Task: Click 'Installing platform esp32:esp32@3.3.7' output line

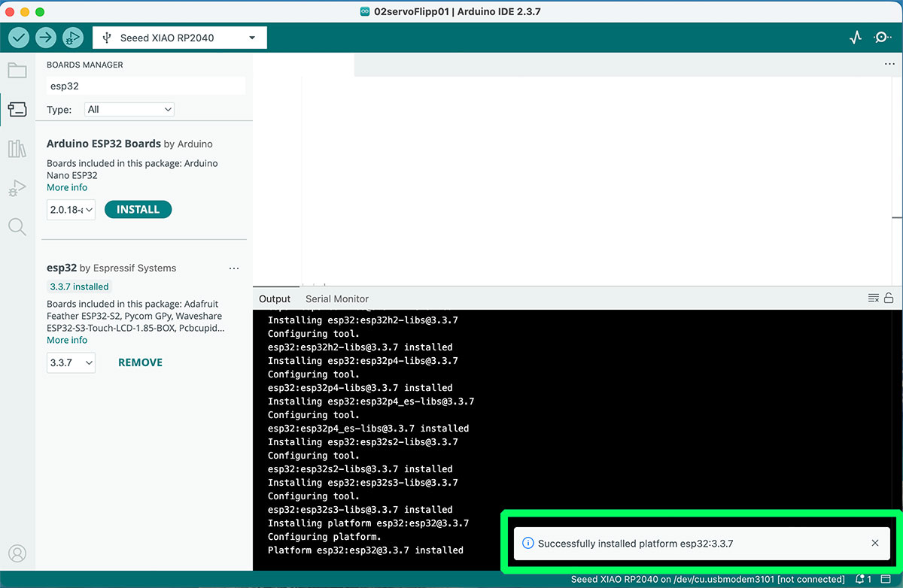Action: point(369,523)
